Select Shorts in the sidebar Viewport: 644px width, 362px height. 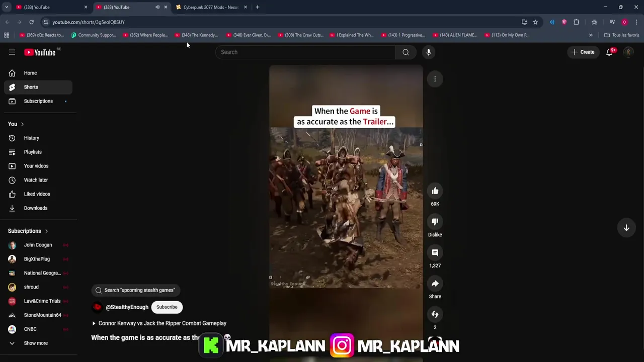pyautogui.click(x=38, y=87)
